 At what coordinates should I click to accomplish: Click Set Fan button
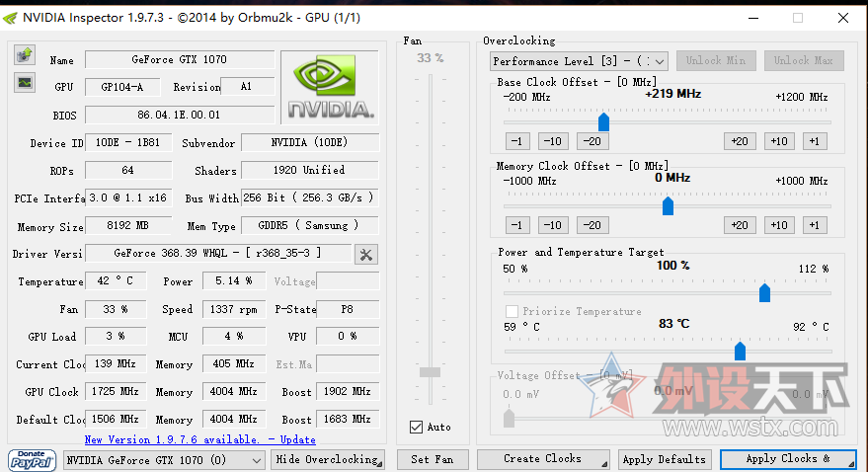432,460
